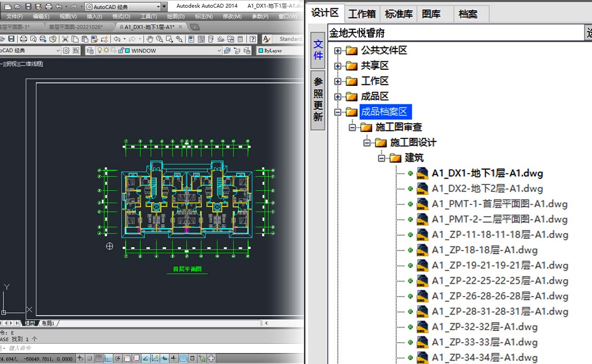592x364 pixels.
Task: Click the Zoom Realtime magnifier icon
Action: (159, 39)
